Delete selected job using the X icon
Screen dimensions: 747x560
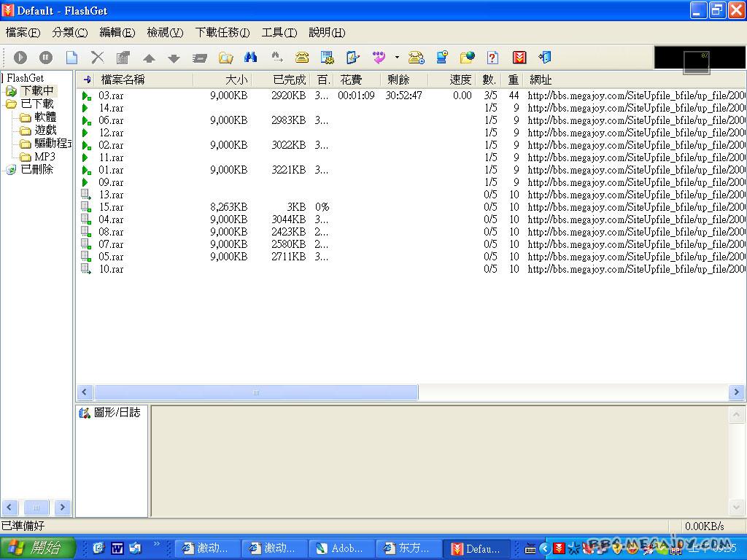coord(97,58)
